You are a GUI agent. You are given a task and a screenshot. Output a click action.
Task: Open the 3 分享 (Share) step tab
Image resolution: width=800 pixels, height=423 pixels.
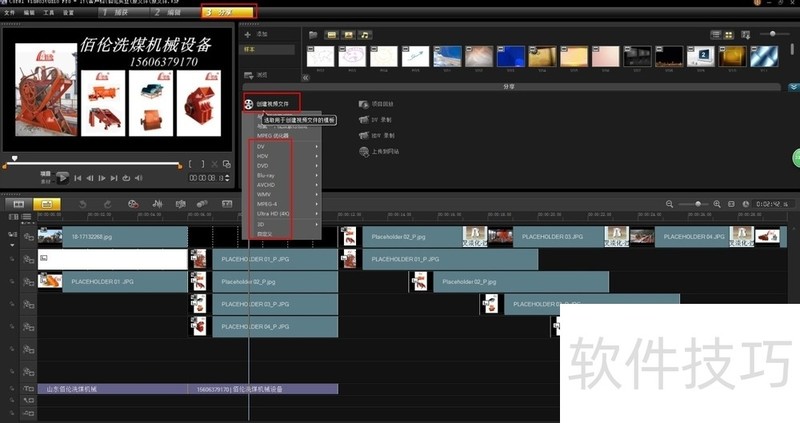(x=228, y=12)
